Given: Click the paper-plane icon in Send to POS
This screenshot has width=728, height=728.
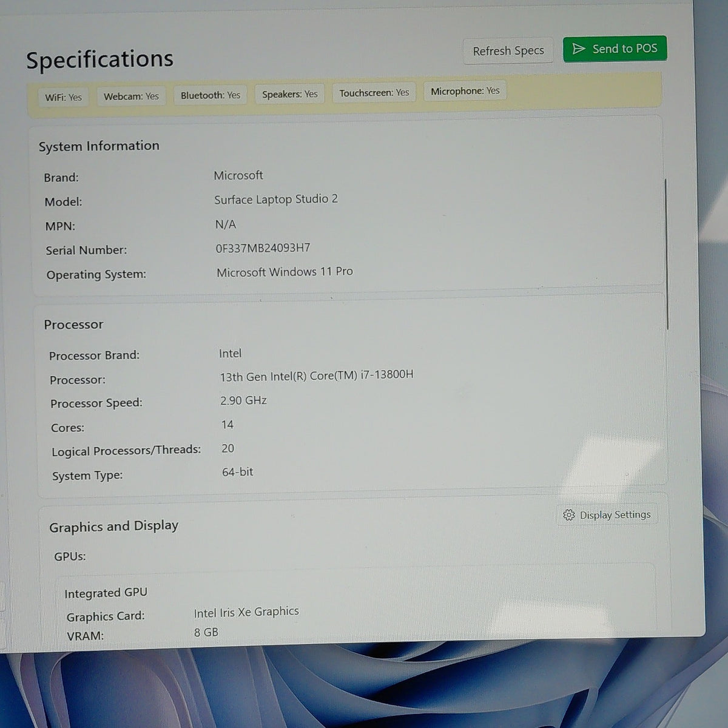Looking at the screenshot, I should 579,49.
